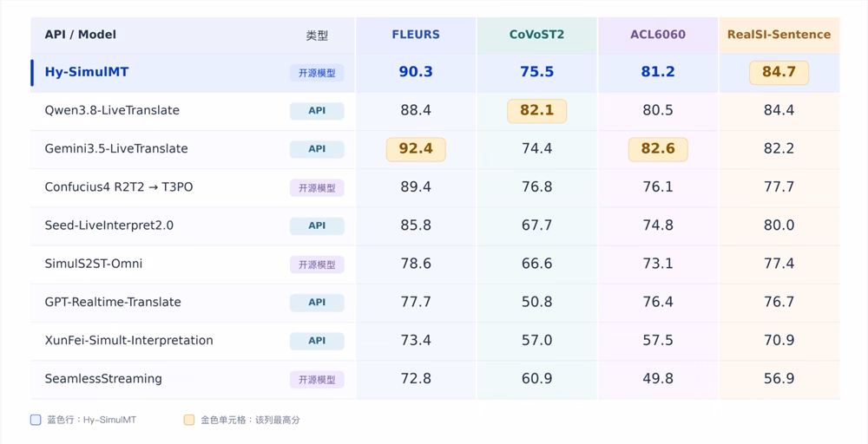Click Gemini3.5 CoVoST2 score 74.4
Image resolution: width=868 pixels, height=444 pixels.
point(536,148)
